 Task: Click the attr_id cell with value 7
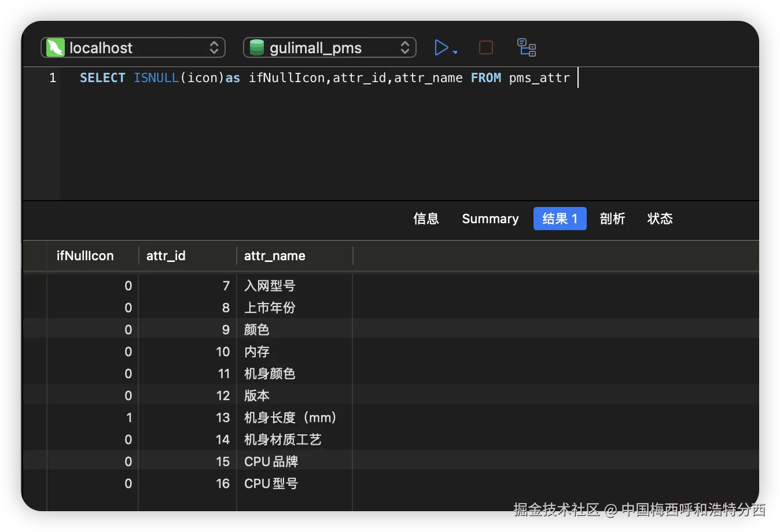click(x=187, y=286)
